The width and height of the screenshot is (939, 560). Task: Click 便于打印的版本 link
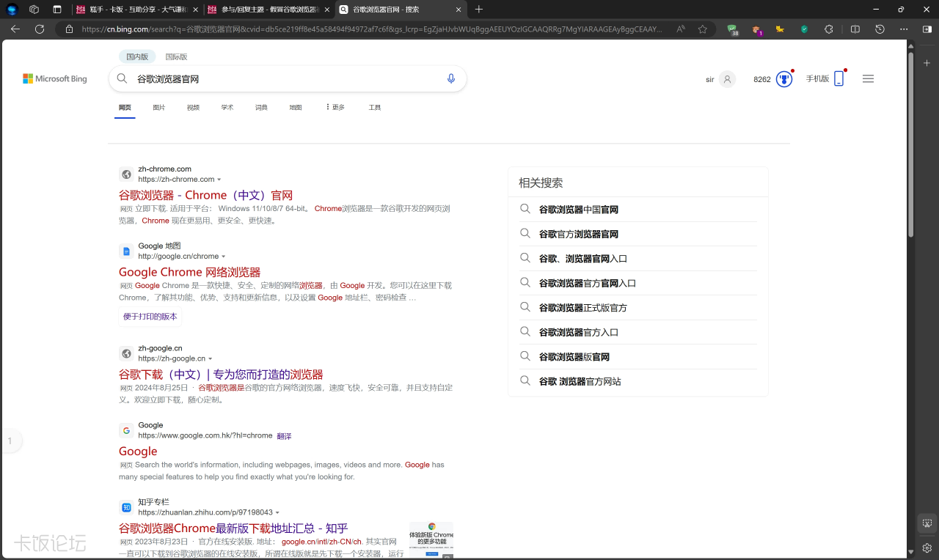(x=150, y=317)
